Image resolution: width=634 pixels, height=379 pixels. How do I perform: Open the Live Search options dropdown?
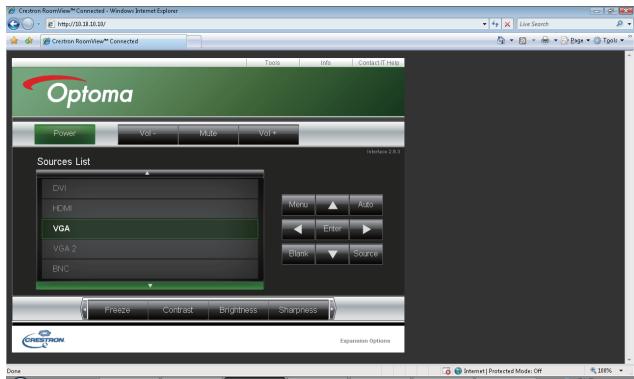629,24
